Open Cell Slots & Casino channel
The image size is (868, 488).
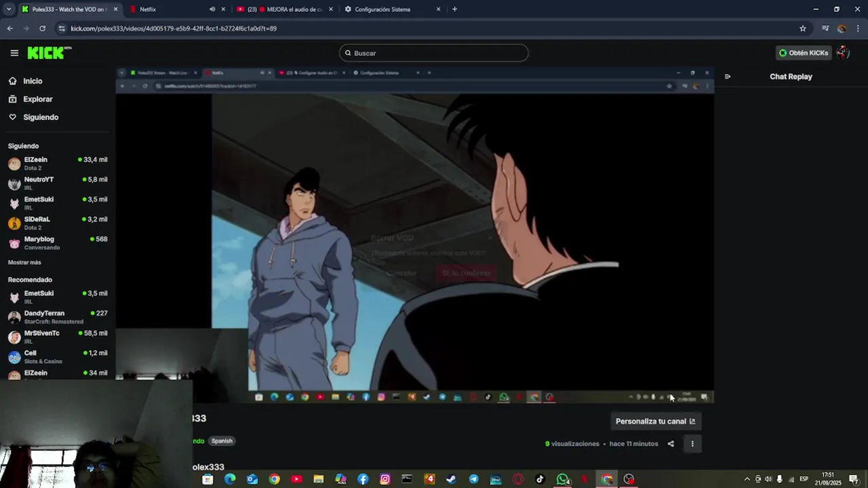pyautogui.click(x=57, y=357)
